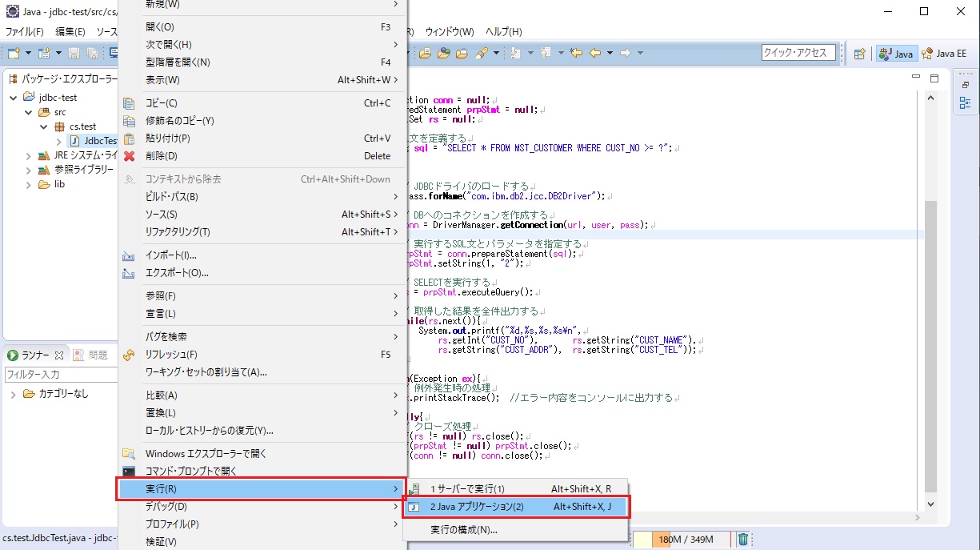Click the Open Perspective icon
This screenshot has width=980, height=550.
[859, 54]
